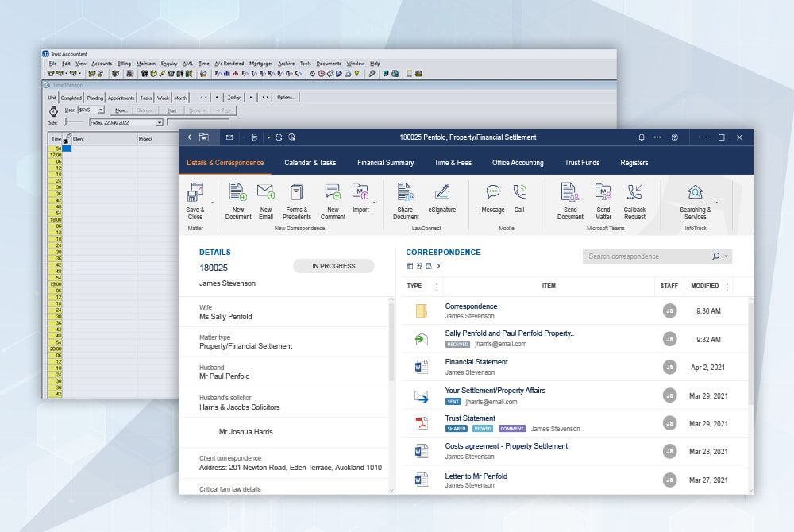Open the notifications bell icon
Screen dimensions: 794x532
[641, 137]
